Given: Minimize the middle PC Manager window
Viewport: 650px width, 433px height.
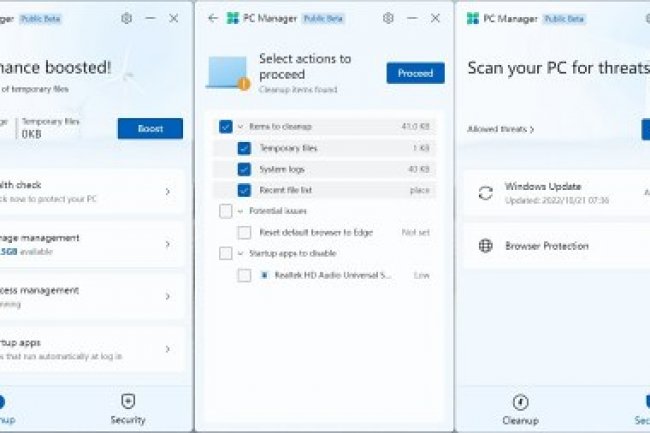Looking at the screenshot, I should tap(412, 18).
